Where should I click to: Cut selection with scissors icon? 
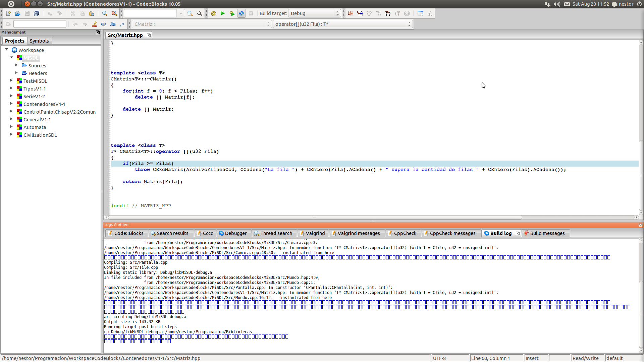point(73,13)
